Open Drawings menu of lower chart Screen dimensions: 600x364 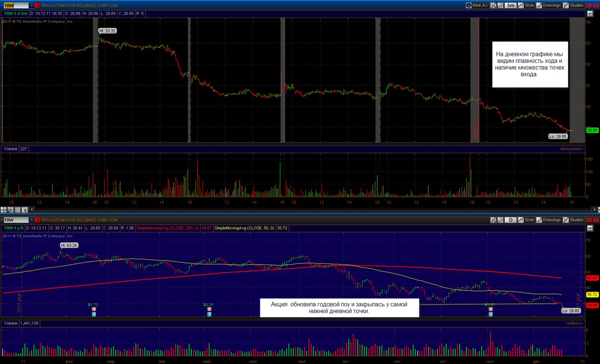[549, 220]
